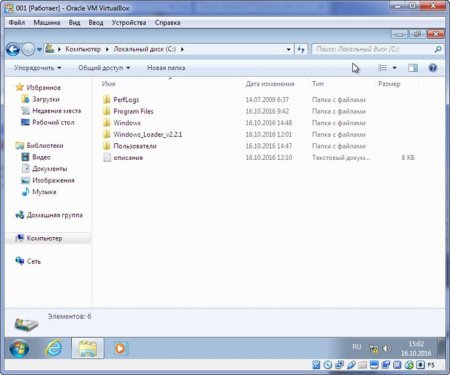The width and height of the screenshot is (450, 375).
Task: Click the volume speaker tray icon
Action: 386,349
